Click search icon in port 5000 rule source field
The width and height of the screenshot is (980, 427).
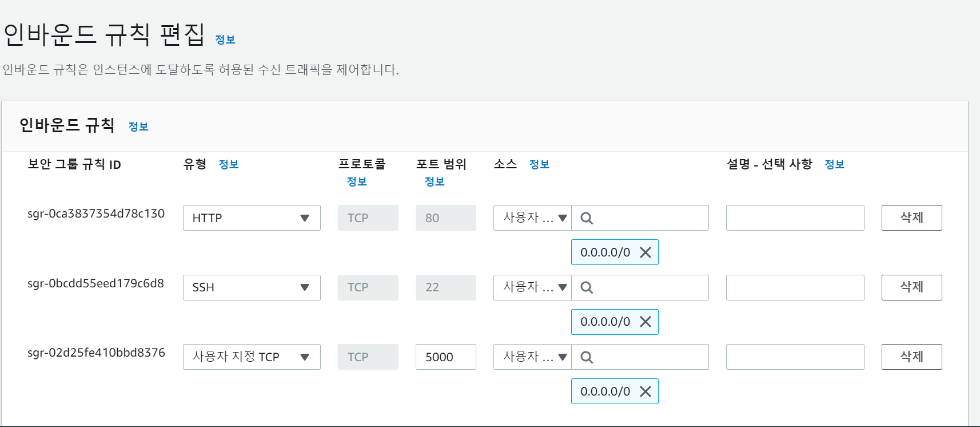[x=587, y=357]
